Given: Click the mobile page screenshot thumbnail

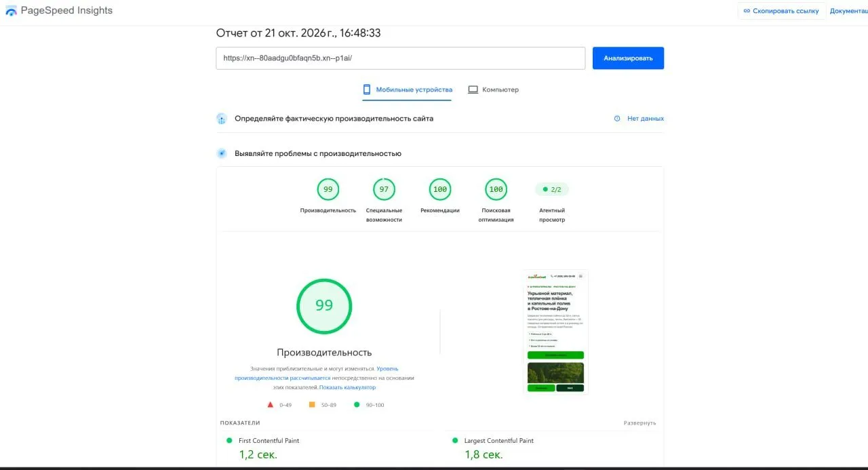Looking at the screenshot, I should coord(555,332).
